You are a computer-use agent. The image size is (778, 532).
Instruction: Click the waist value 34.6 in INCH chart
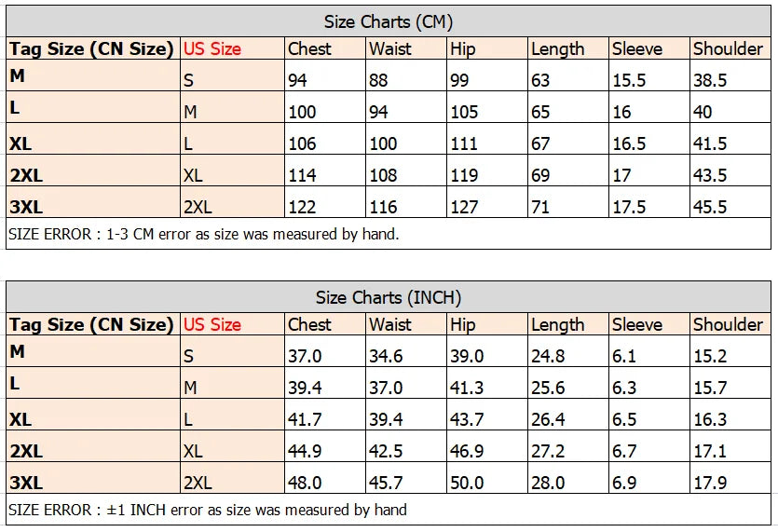[x=386, y=357]
